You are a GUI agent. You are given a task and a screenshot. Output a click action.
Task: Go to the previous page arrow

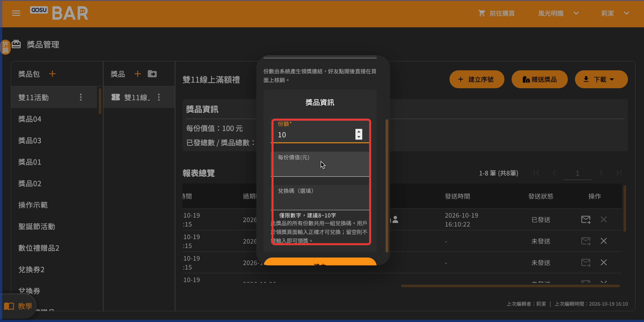coord(554,173)
